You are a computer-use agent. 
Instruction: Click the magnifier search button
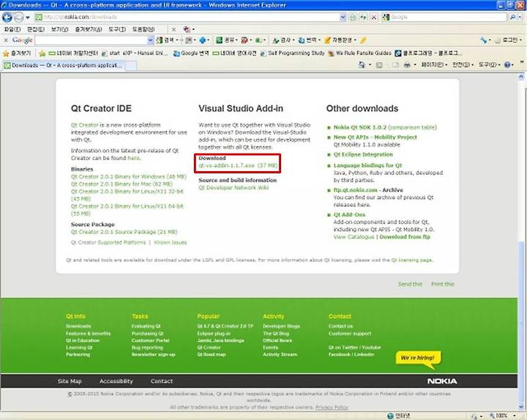pos(513,17)
